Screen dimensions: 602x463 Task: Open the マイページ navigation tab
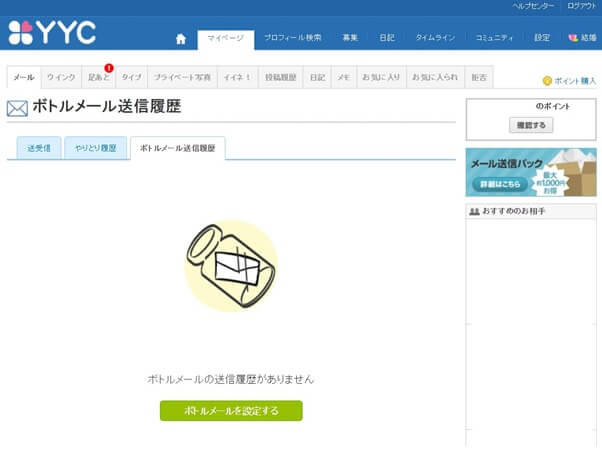pos(225,38)
